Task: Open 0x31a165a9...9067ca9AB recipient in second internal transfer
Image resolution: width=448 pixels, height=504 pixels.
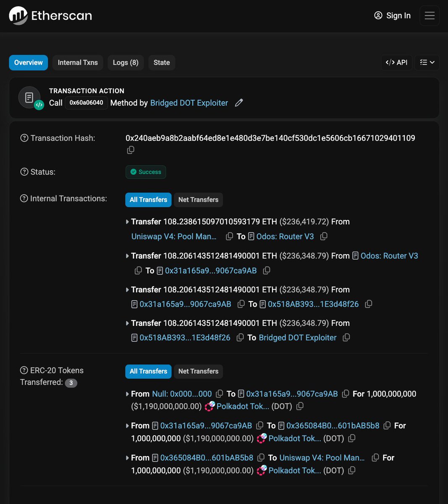Action: coord(211,270)
